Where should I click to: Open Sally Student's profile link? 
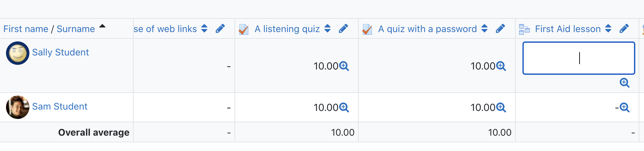pyautogui.click(x=60, y=52)
